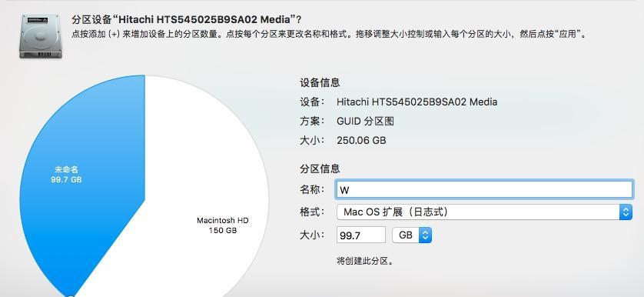Click the Macintosh HD 150 GB label

point(223,225)
